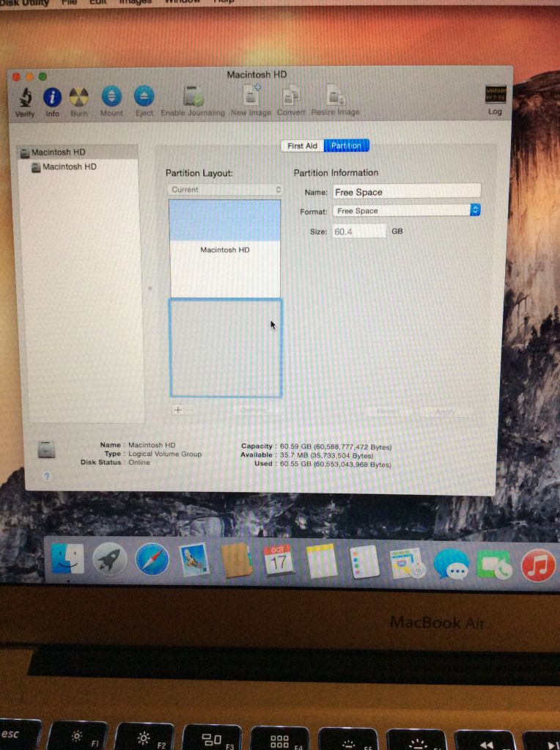Click Available value 35.7 MB text
This screenshot has width=560, height=750.
pos(327,456)
